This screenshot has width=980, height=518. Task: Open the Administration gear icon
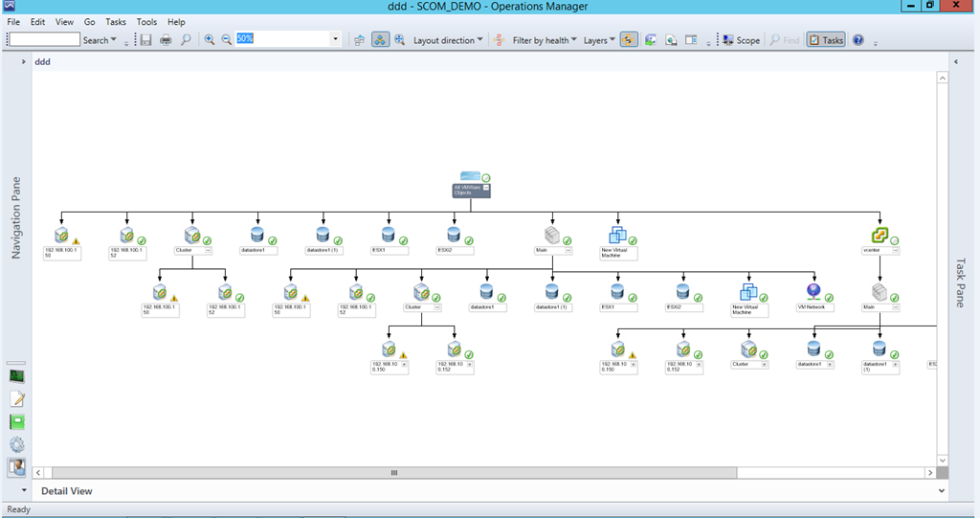pos(17,444)
